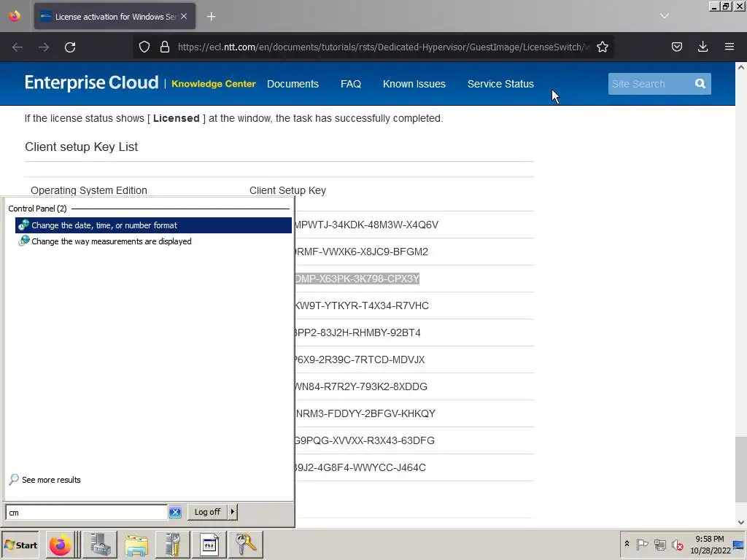Select Change the date, time, or number format
Viewport: 747px width, 560px height.
point(153,225)
